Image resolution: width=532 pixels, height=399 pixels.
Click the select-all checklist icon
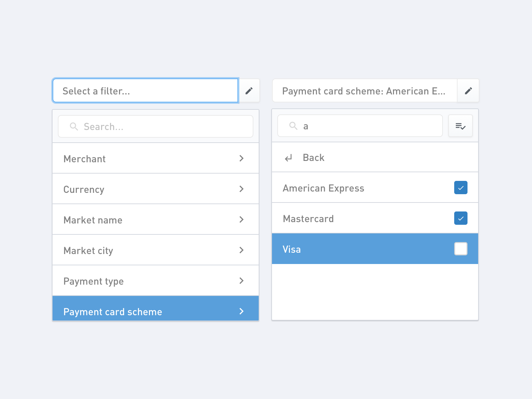pyautogui.click(x=461, y=126)
